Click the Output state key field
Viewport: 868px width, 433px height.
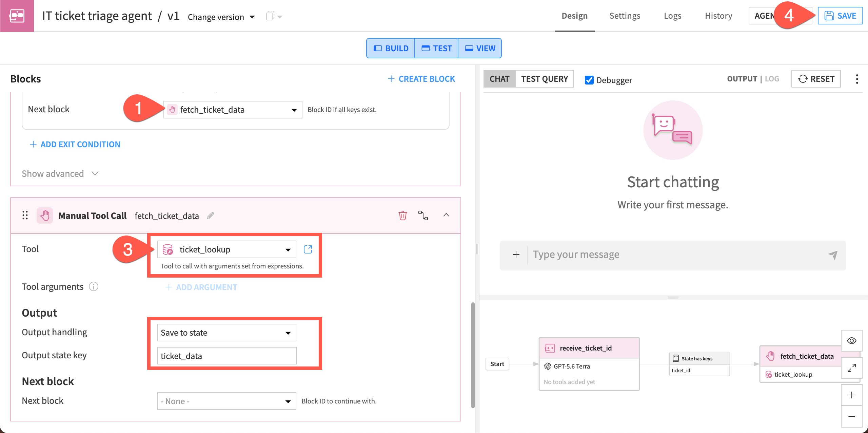[x=227, y=356]
